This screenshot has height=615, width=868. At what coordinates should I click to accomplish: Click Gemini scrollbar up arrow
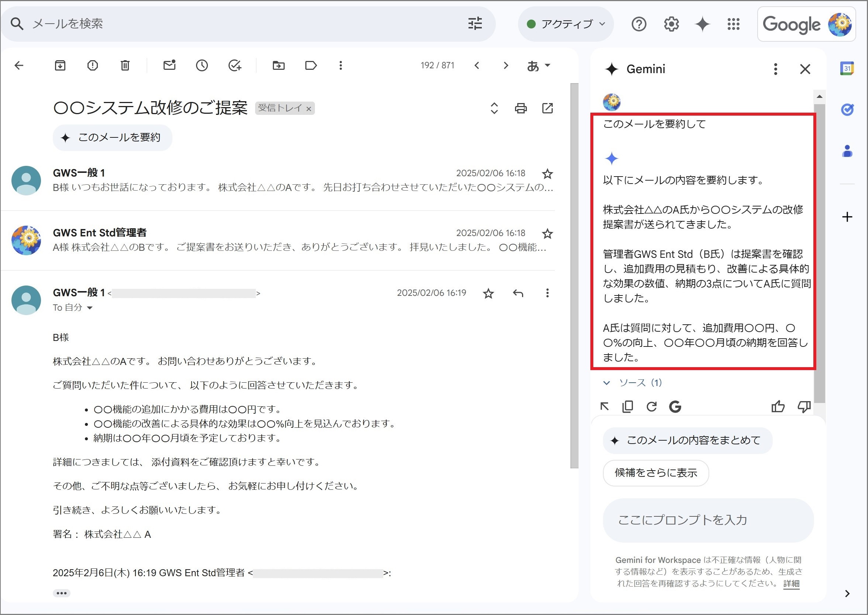click(x=820, y=96)
